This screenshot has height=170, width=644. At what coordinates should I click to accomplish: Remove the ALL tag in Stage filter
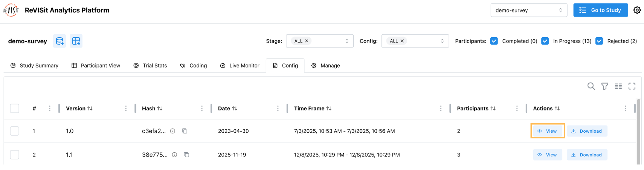click(x=307, y=41)
